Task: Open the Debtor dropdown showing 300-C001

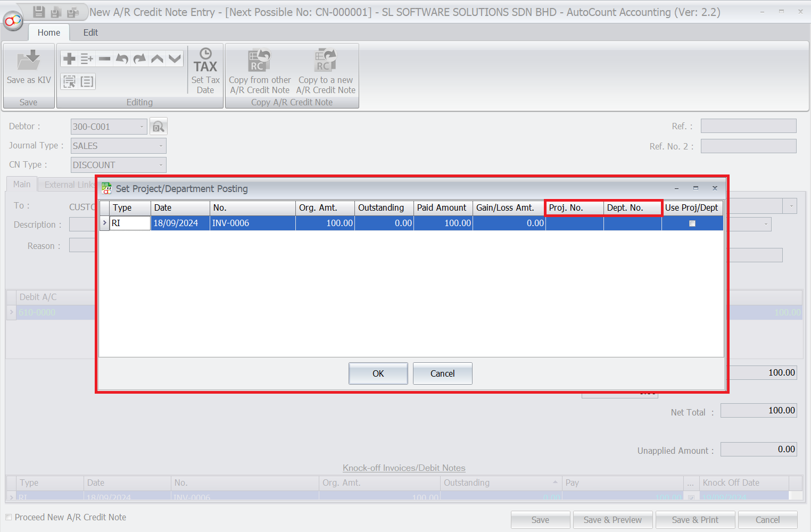Action: tap(142, 127)
